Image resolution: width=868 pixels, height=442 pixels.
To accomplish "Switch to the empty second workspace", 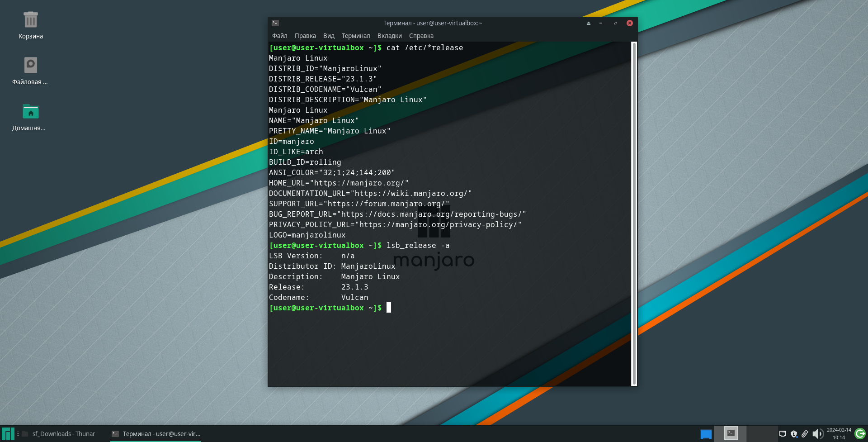I will (x=762, y=433).
